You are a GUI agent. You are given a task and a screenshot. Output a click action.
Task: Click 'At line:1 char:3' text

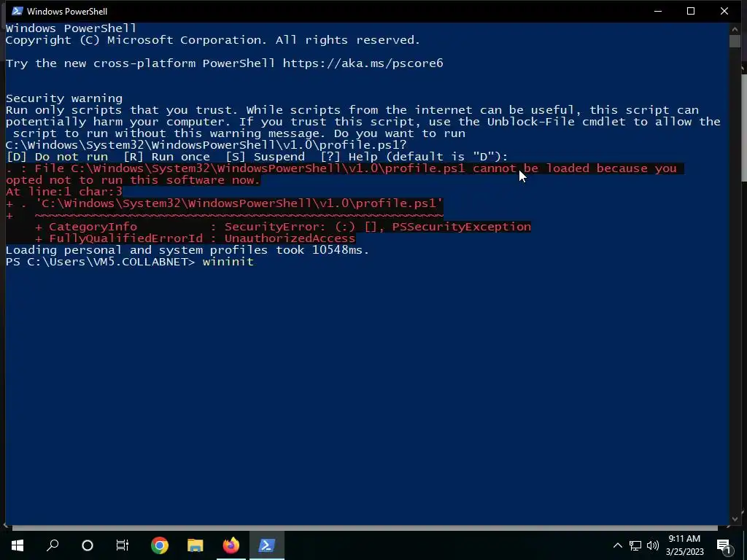[64, 192]
